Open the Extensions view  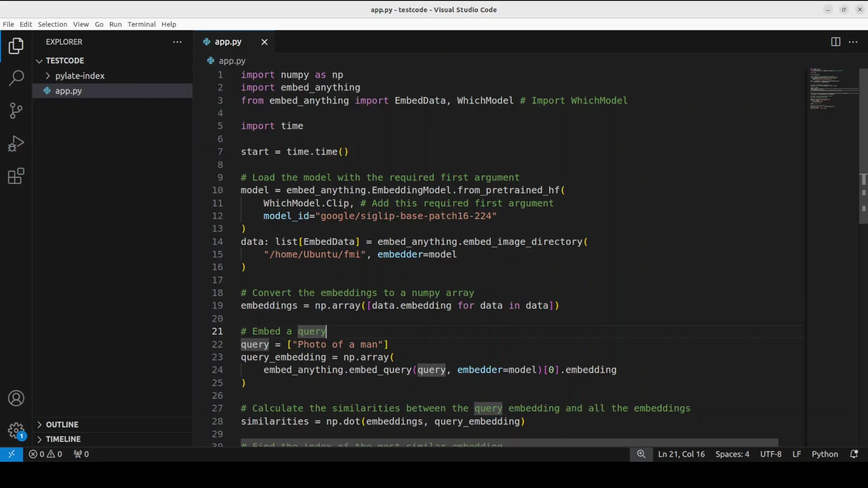(16, 176)
